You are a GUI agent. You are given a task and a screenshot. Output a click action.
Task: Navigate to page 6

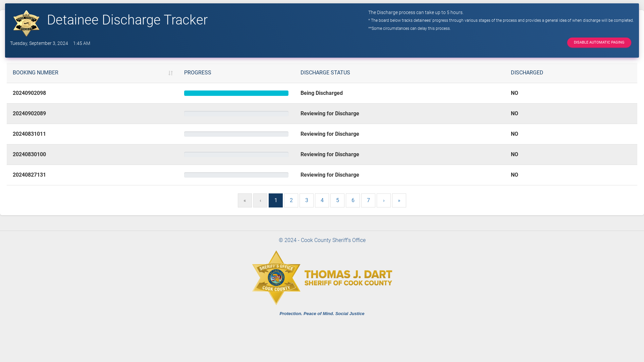pos(353,200)
